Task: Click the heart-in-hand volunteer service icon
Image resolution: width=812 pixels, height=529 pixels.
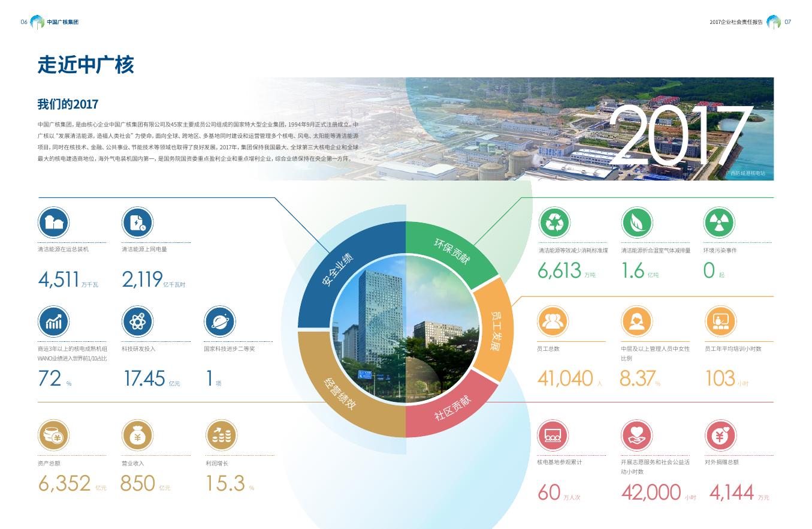Action: point(636,435)
